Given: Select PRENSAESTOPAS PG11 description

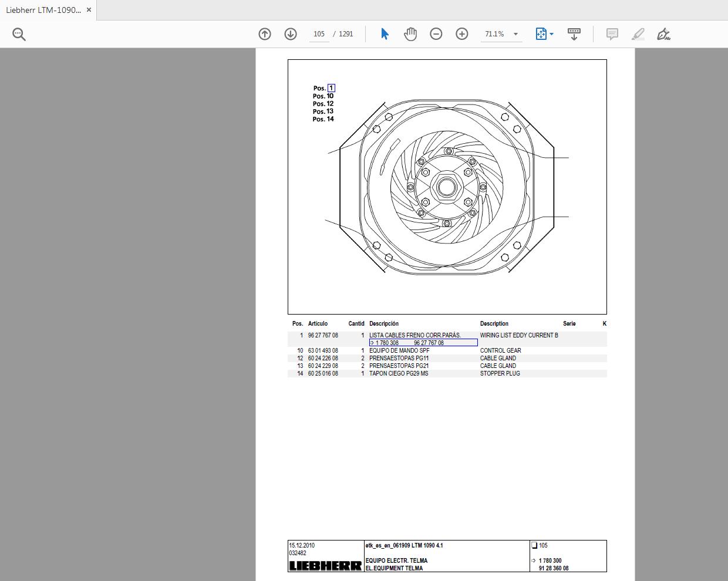Looking at the screenshot, I should click(399, 358).
